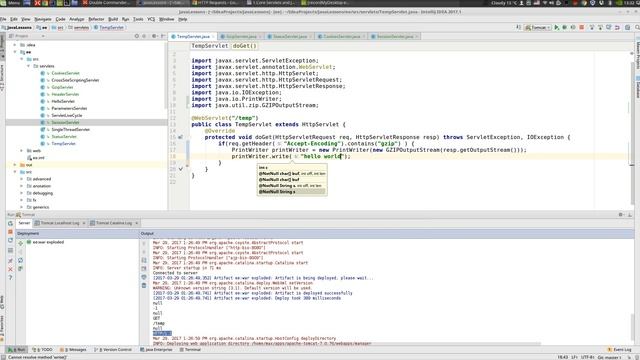Screen dimensions: 640x360
Task: Select CookiesServlet in project tree
Action: [65, 73]
